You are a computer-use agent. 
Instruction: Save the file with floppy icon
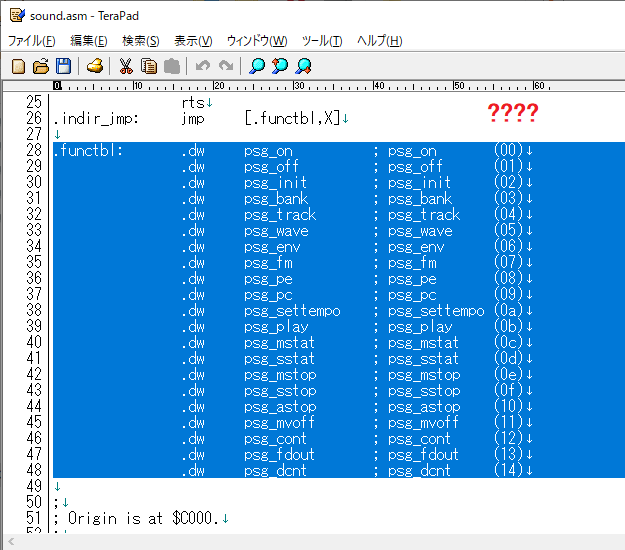(63, 66)
